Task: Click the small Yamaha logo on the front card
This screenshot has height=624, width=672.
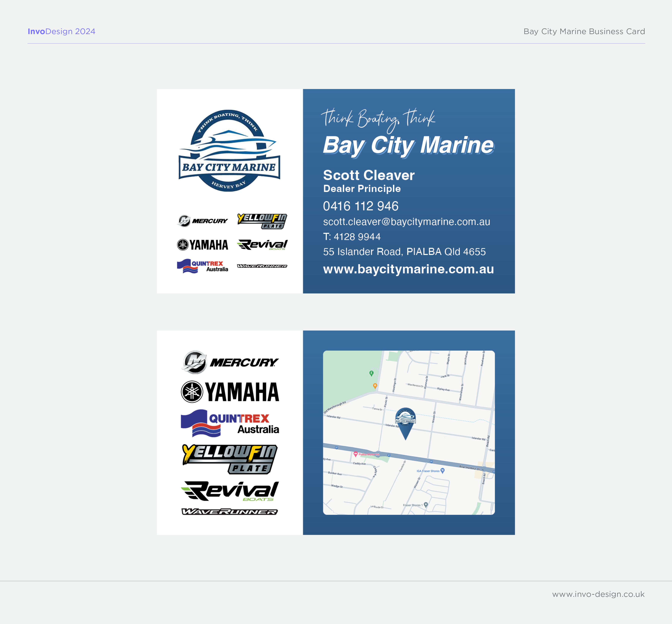Action: (202, 245)
